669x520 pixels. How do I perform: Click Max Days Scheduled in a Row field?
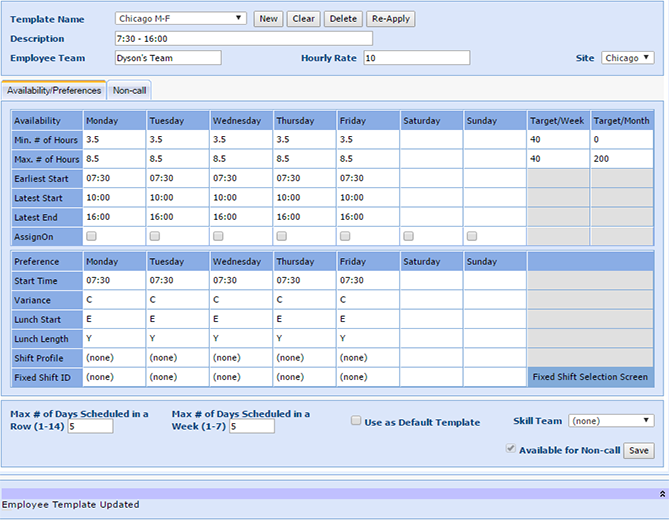[91, 426]
